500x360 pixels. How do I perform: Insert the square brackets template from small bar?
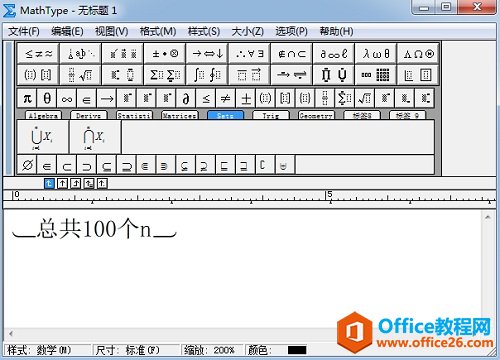(285, 98)
